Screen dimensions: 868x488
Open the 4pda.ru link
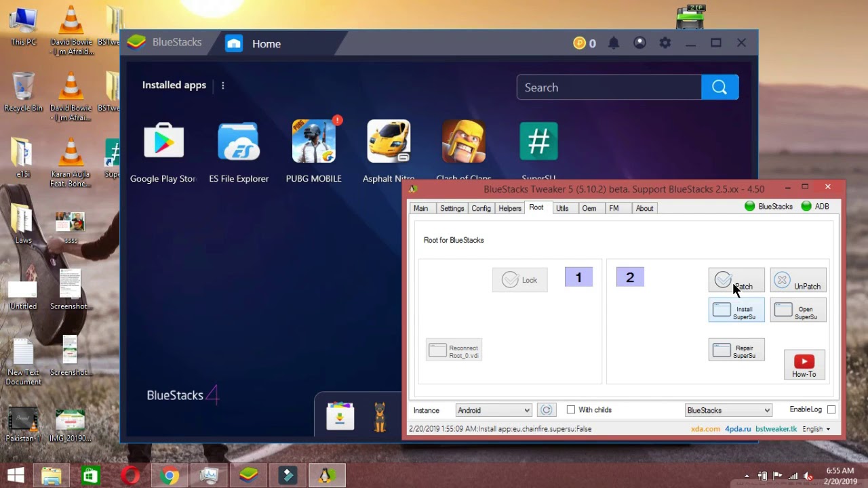(x=737, y=429)
